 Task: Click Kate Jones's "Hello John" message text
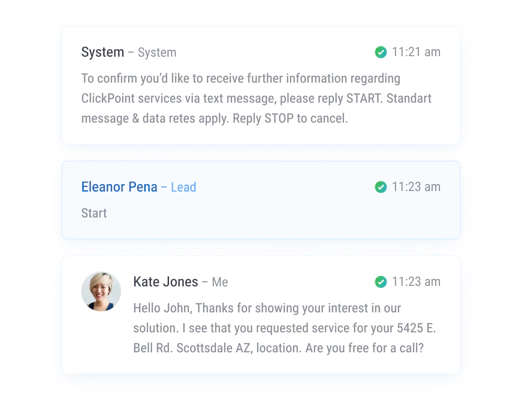click(285, 328)
